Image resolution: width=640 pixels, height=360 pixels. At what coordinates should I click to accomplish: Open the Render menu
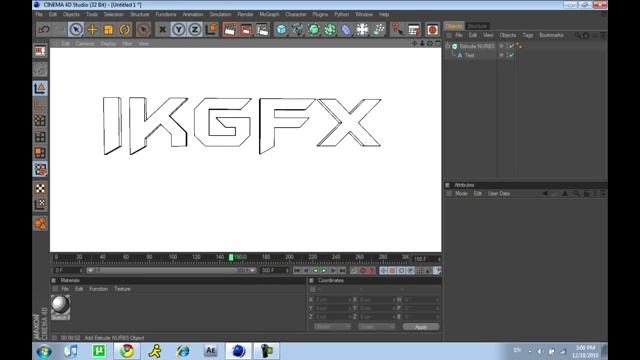click(x=245, y=14)
